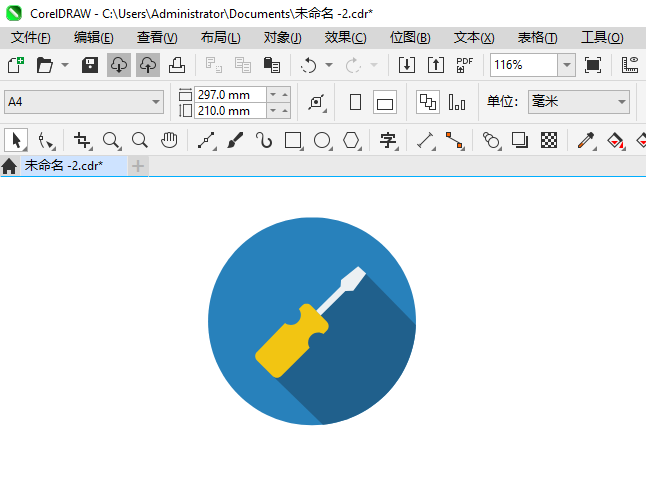The width and height of the screenshot is (646, 503).
Task: Select the LiveSketch curve tool
Action: 264,140
